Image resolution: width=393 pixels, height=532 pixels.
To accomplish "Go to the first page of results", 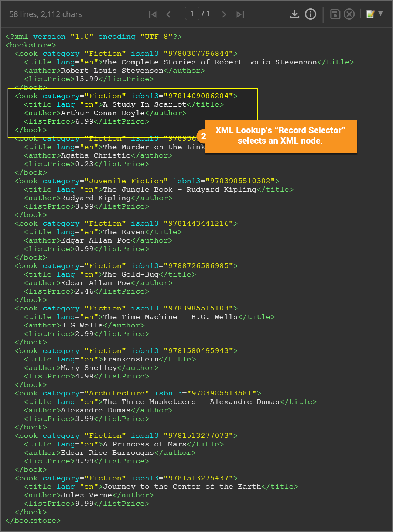I will point(153,14).
